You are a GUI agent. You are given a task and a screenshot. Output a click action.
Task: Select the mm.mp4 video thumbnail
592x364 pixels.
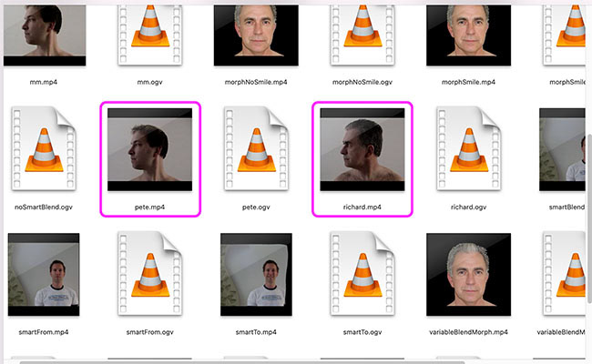45,35
